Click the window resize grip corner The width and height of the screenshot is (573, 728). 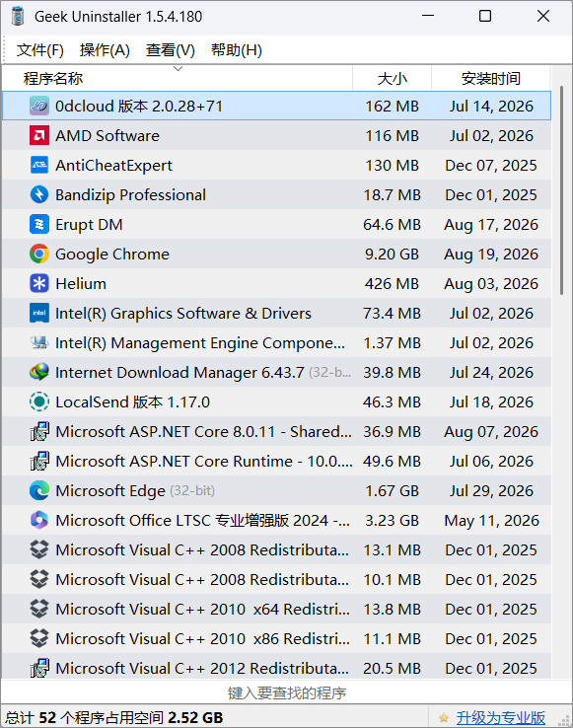pos(564,720)
